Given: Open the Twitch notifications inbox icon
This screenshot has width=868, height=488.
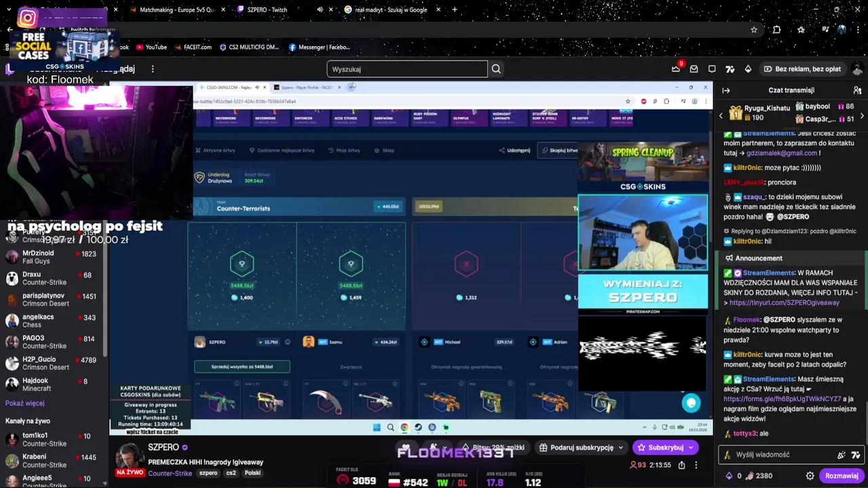Looking at the screenshot, I should click(x=694, y=69).
